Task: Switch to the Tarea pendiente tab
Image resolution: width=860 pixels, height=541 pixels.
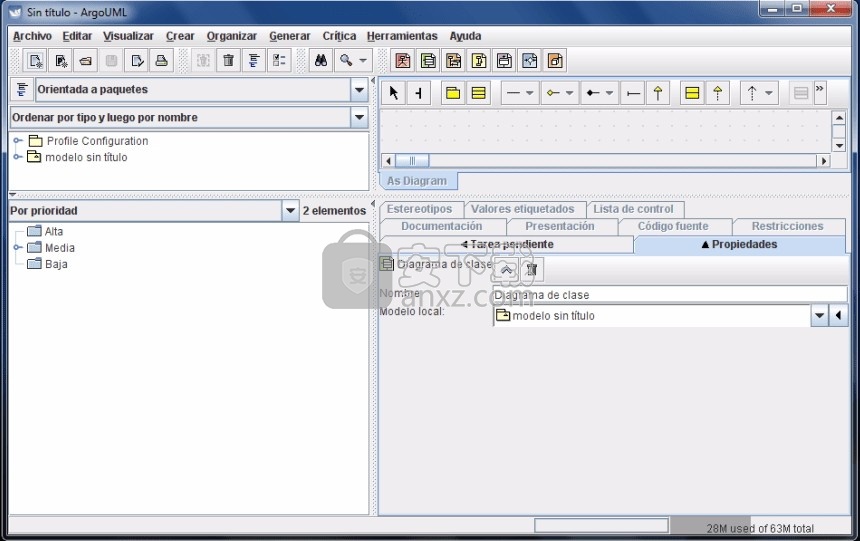Action: [507, 245]
